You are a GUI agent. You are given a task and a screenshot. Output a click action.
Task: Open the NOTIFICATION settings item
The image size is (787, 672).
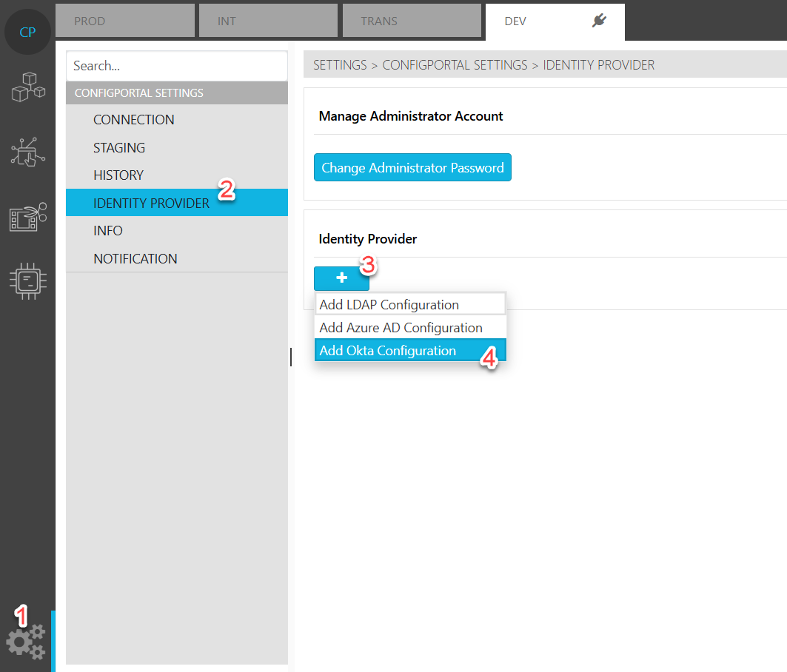[135, 259]
